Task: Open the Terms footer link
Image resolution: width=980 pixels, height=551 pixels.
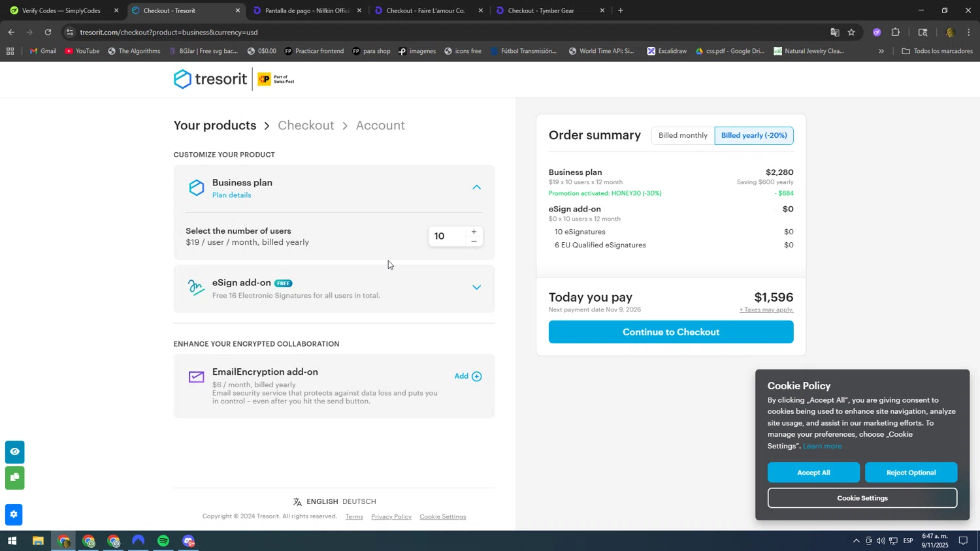Action: click(x=354, y=516)
